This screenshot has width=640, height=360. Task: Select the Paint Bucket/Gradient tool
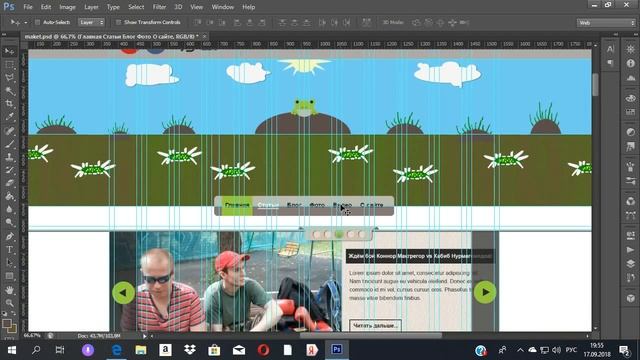[x=10, y=196]
